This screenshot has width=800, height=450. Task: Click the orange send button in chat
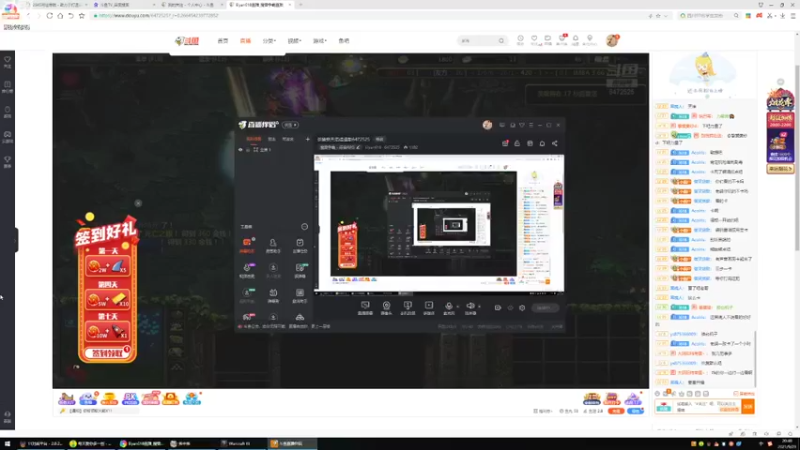[x=748, y=407]
